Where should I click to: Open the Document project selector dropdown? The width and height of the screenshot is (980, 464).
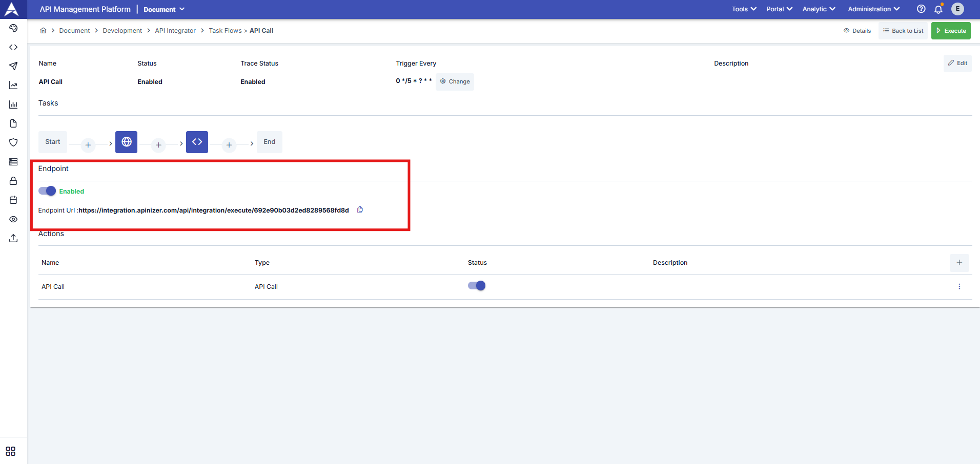coord(164,9)
